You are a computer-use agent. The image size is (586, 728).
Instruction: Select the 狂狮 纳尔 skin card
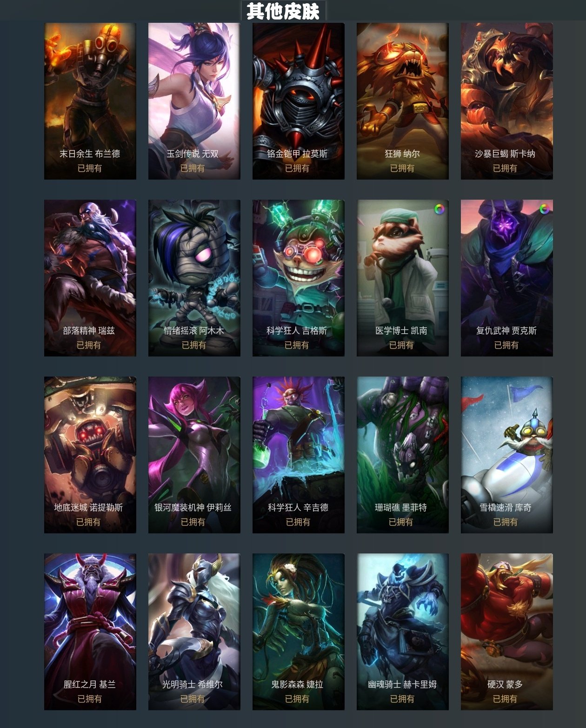(403, 101)
